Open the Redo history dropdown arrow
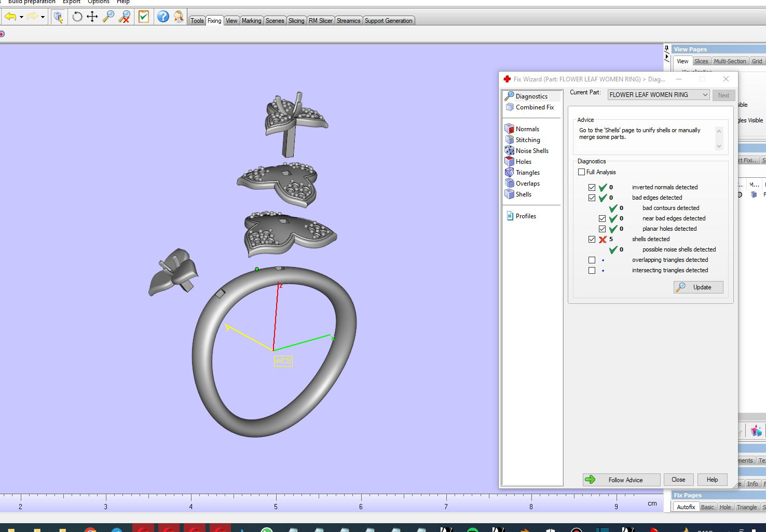This screenshot has width=766, height=532. point(43,17)
